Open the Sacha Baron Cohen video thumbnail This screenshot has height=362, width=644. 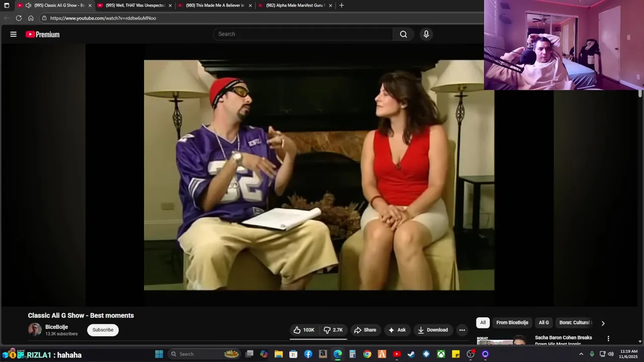coord(502,340)
